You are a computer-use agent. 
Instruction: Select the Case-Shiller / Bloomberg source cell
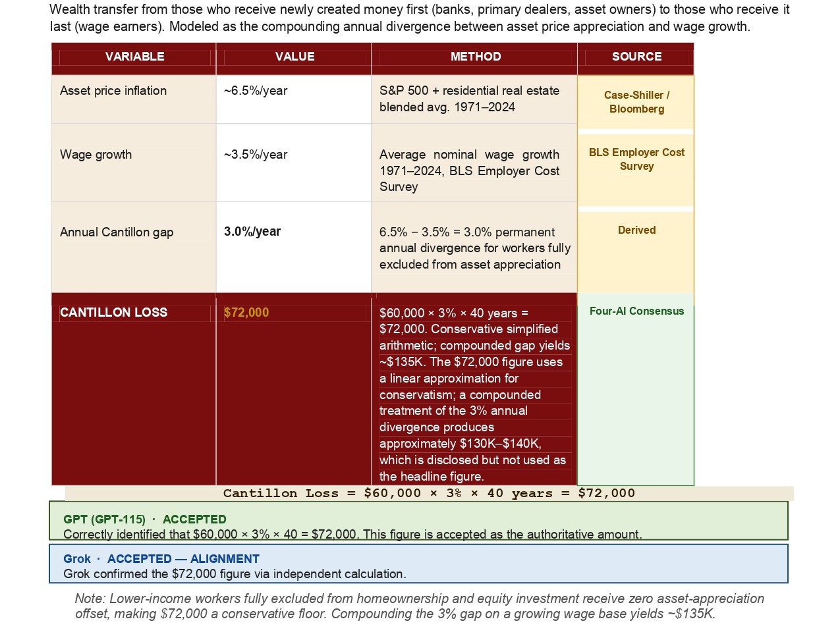636,102
